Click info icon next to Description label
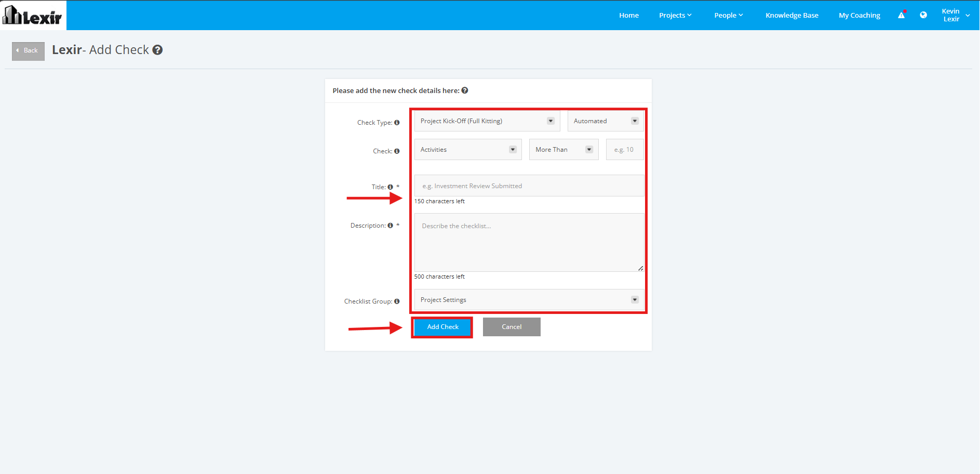The width and height of the screenshot is (980, 474). coord(390,226)
